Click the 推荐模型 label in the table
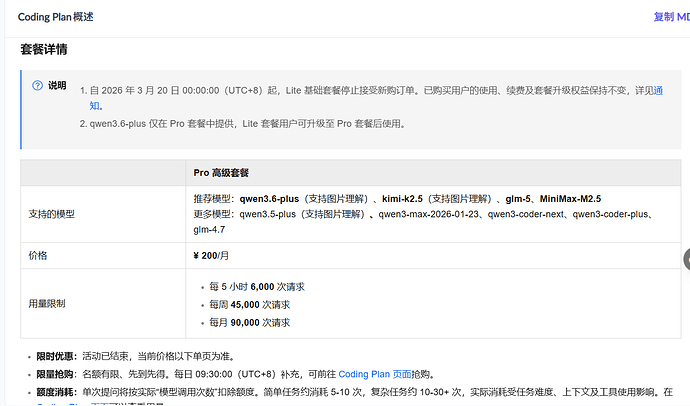This screenshot has height=406, width=690. pyautogui.click(x=212, y=199)
